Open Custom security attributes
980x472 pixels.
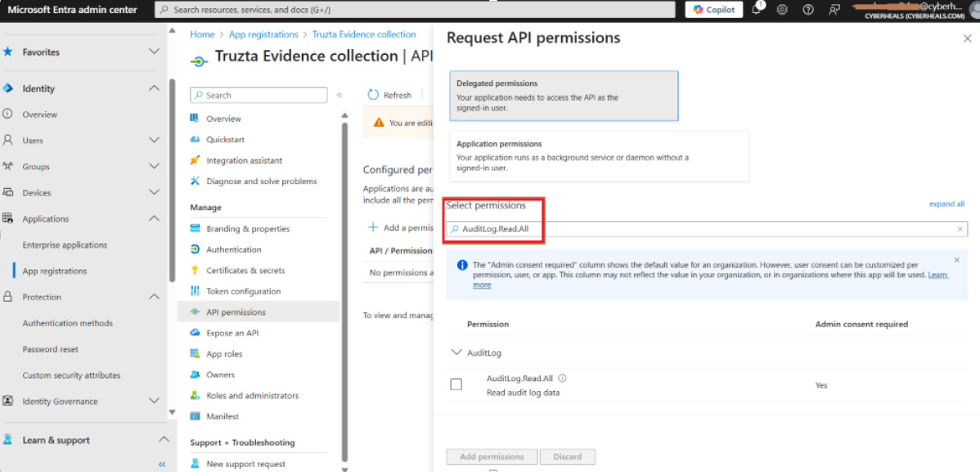(71, 375)
